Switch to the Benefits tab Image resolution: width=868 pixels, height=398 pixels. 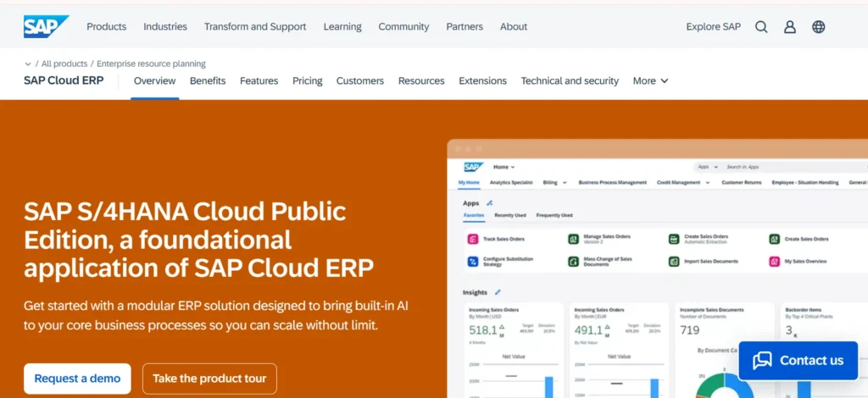[x=208, y=80]
